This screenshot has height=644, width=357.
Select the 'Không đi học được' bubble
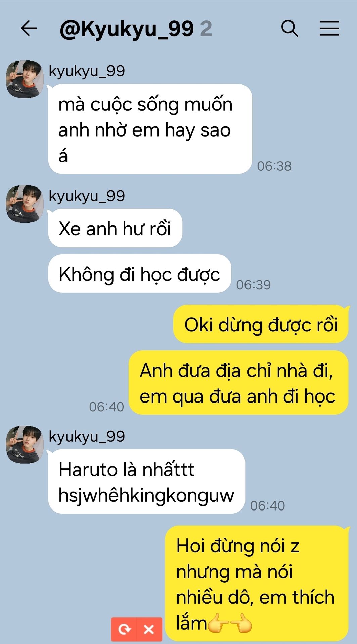140,273
